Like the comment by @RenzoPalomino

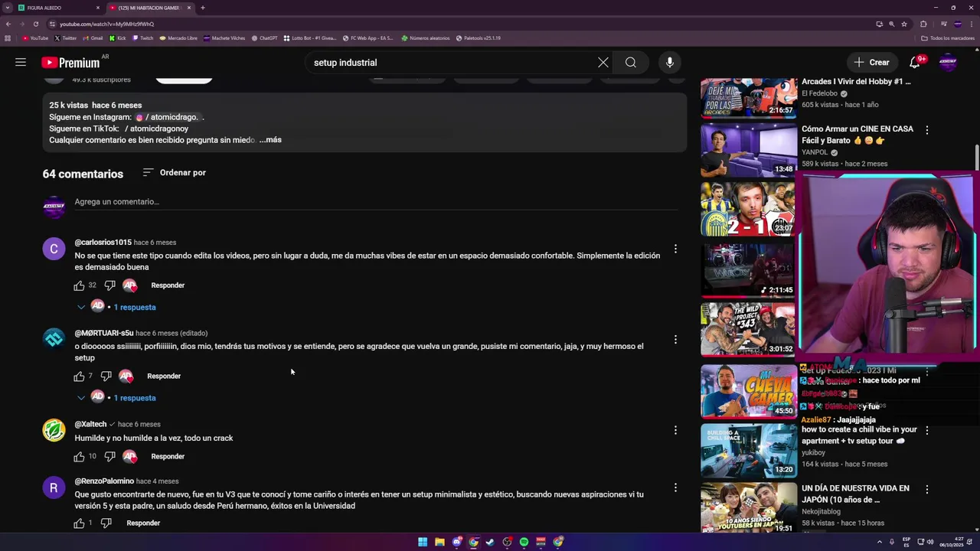pos(79,523)
